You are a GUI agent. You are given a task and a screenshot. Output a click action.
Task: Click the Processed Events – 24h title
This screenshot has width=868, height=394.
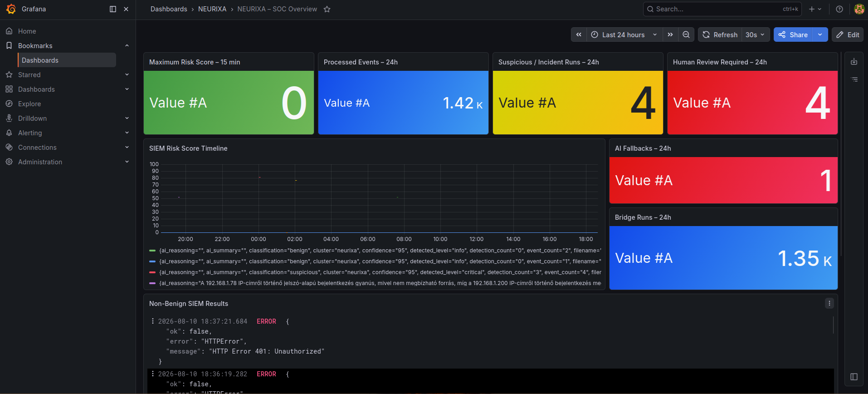coord(361,62)
